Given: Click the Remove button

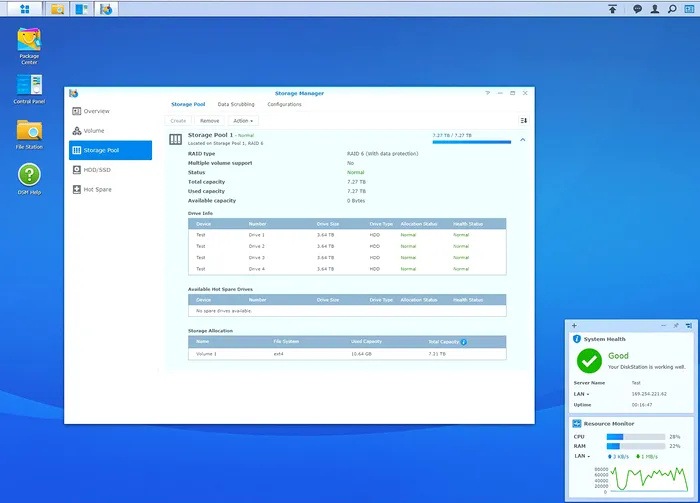Looking at the screenshot, I should tap(209, 121).
